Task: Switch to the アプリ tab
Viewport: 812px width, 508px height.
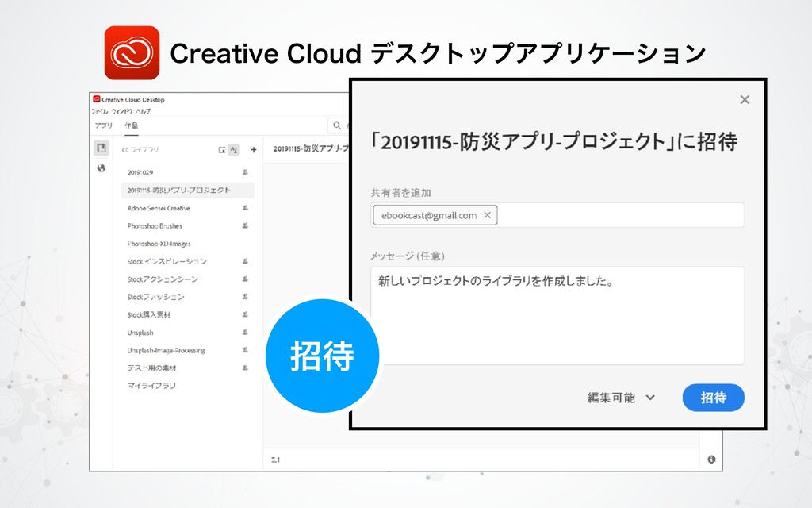Action: (104, 125)
